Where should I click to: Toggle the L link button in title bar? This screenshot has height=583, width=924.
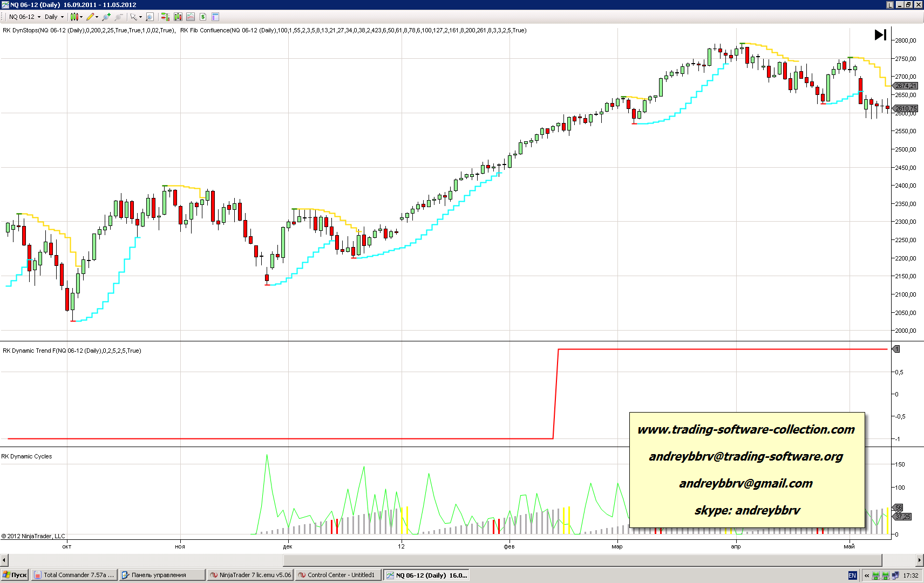tap(890, 4)
